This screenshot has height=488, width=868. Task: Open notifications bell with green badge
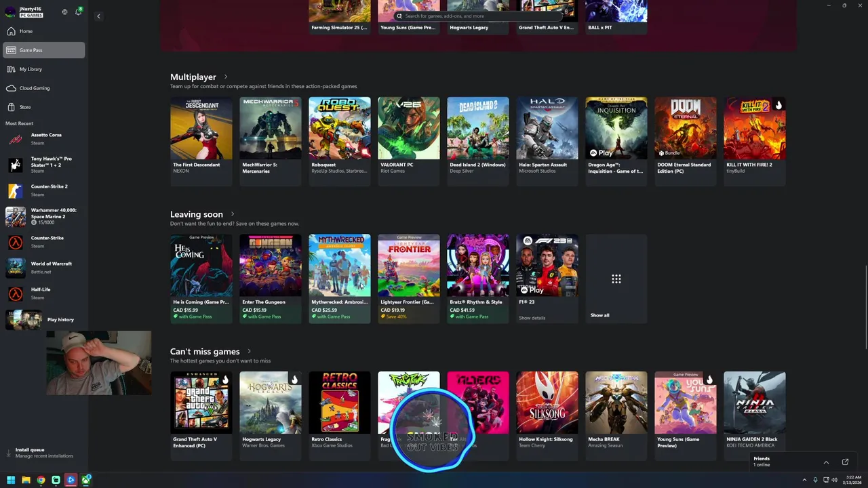[x=79, y=12]
